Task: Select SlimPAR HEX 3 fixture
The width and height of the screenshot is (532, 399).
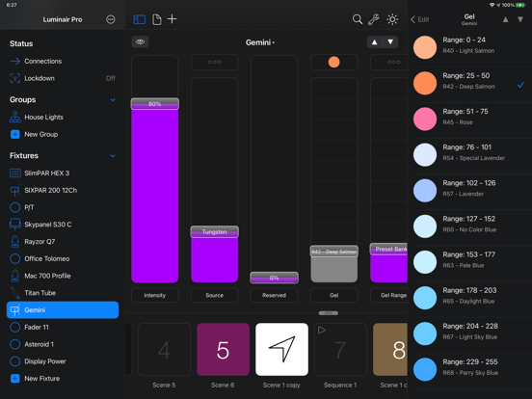Action: [63, 173]
